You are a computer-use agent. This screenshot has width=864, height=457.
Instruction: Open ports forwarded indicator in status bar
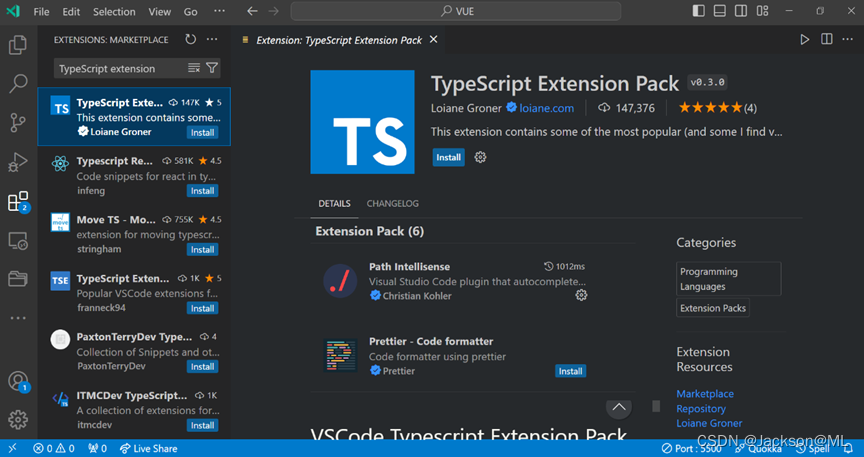[x=98, y=448]
